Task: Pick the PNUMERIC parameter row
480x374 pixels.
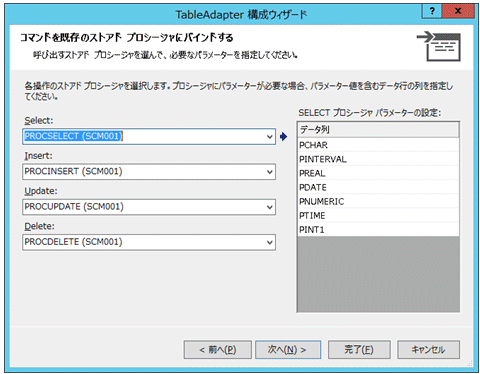Action: point(378,201)
